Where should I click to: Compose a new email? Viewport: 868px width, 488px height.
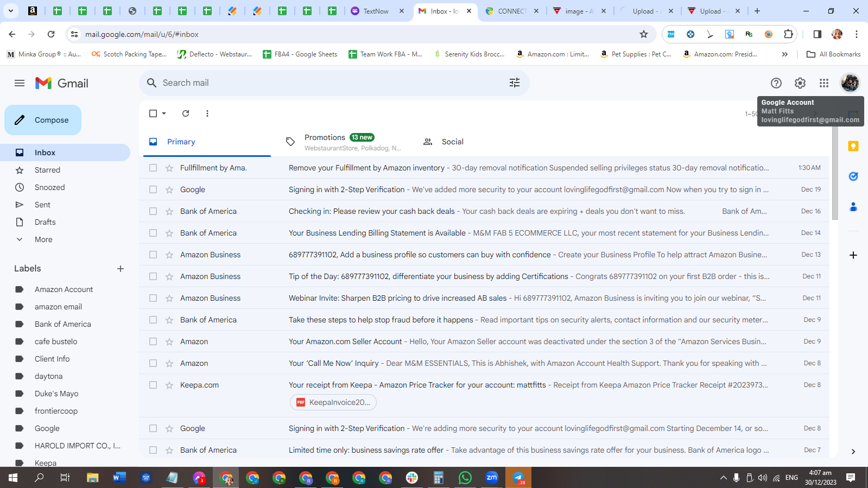[43, 120]
